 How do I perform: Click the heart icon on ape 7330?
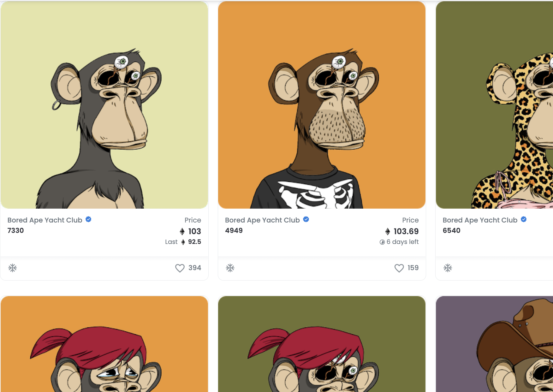point(180,268)
